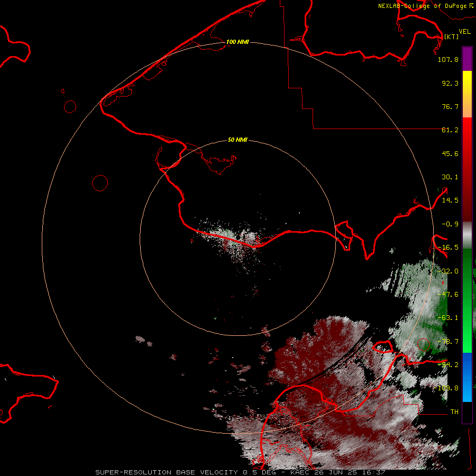Click the -63.1 velocity scale value
Image resolution: width=476 pixels, height=476 pixels.
point(448,318)
